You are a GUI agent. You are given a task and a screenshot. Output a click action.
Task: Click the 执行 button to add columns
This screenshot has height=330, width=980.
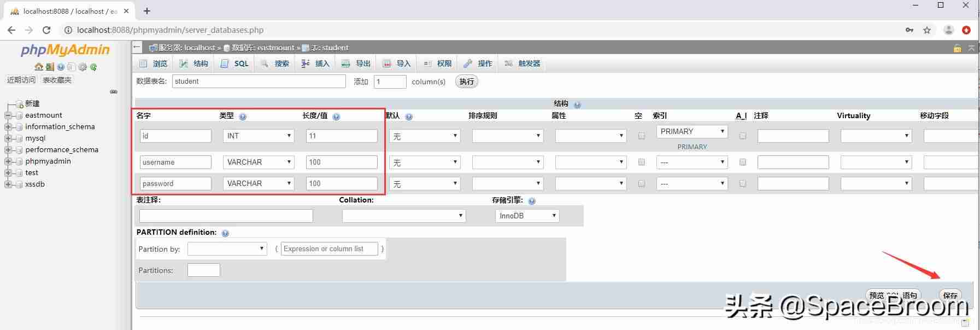467,82
